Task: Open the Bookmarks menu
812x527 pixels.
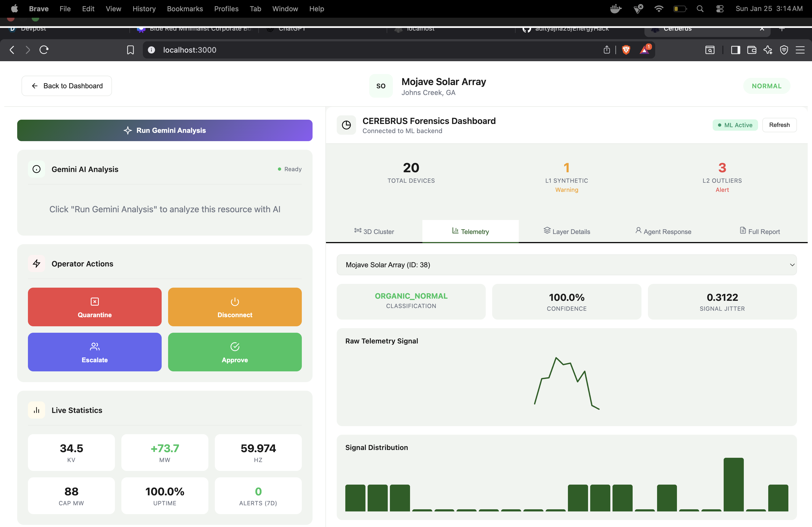Action: pyautogui.click(x=184, y=9)
